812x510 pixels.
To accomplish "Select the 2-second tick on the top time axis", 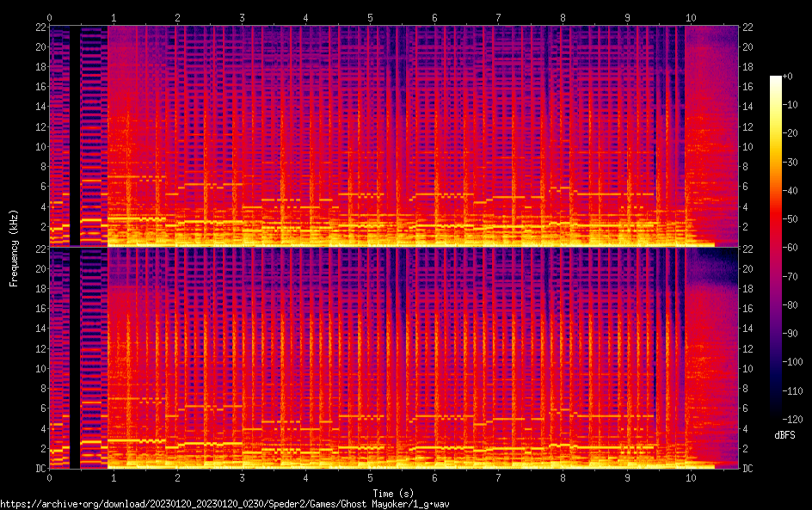I will (x=178, y=17).
